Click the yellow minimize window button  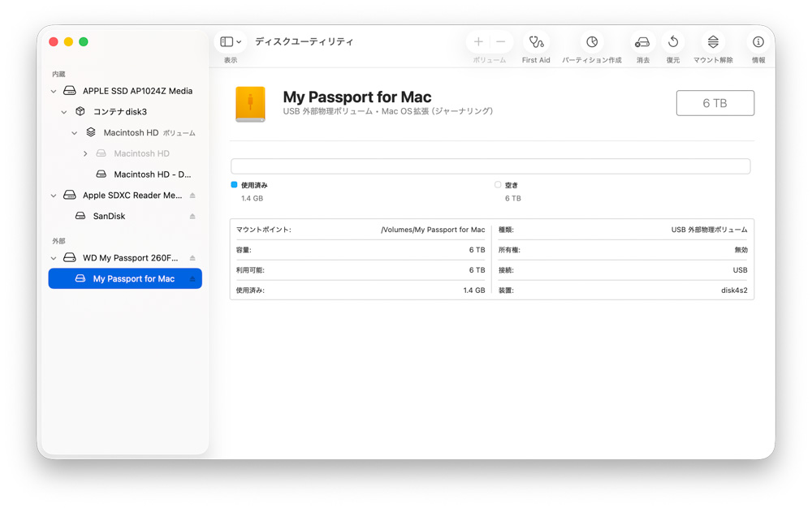coord(68,42)
